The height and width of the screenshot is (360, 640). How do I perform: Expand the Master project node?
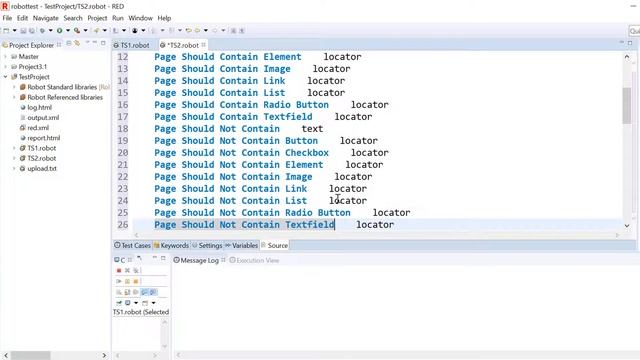pyautogui.click(x=6, y=56)
